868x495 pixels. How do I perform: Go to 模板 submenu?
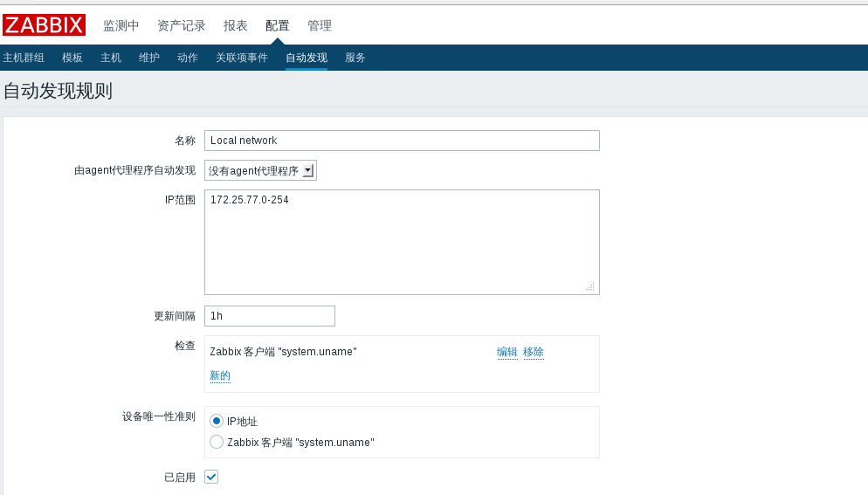point(72,58)
